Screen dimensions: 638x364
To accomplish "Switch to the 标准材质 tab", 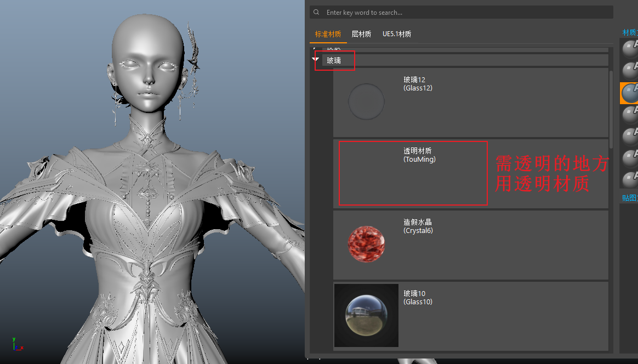I will coord(327,34).
